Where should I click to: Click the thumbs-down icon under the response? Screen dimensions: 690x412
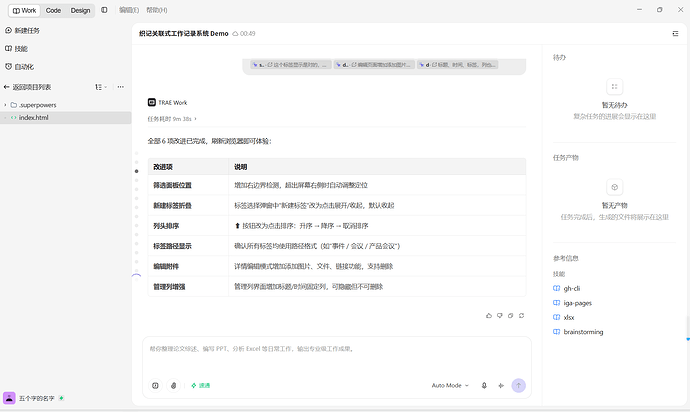pyautogui.click(x=499, y=316)
